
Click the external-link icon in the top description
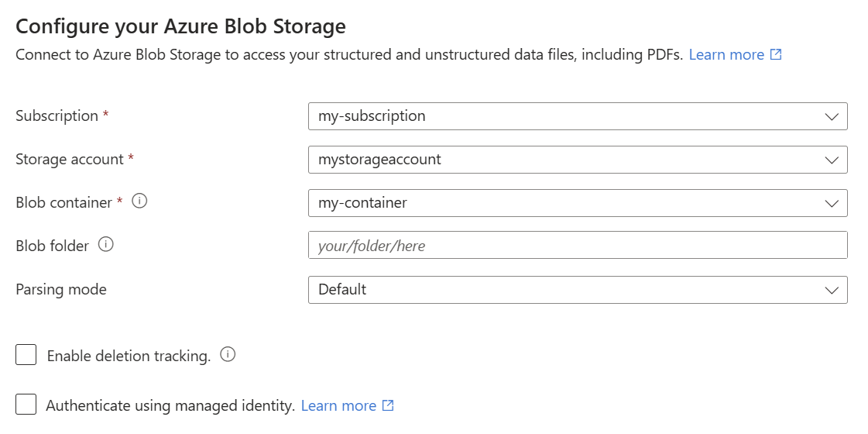click(x=776, y=55)
